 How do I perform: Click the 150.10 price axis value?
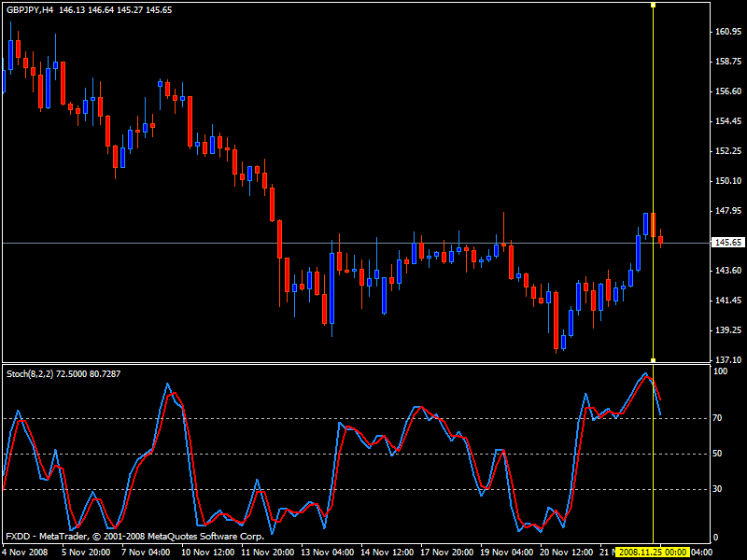pyautogui.click(x=727, y=181)
